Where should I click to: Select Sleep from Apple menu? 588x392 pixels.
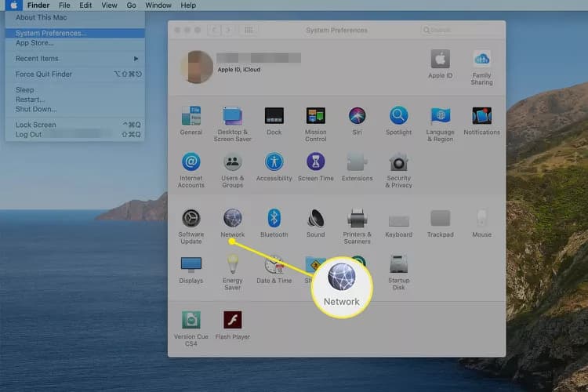coord(75,90)
